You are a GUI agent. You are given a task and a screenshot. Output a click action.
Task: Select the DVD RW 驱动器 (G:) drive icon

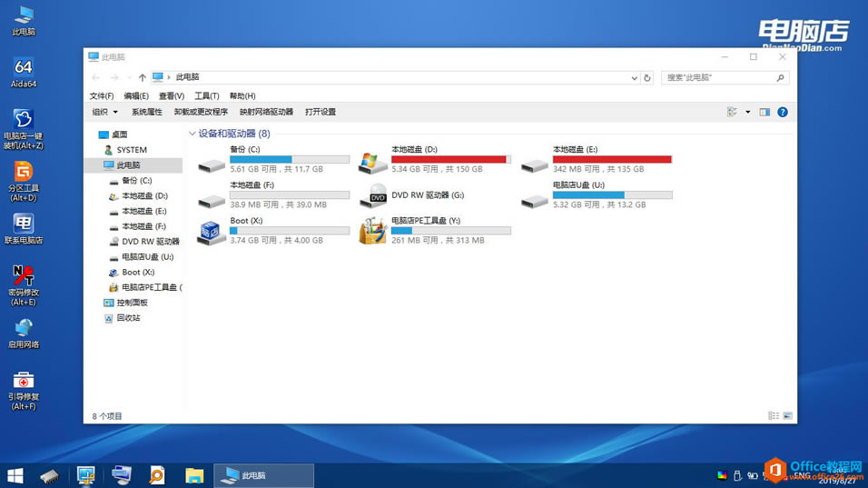373,195
